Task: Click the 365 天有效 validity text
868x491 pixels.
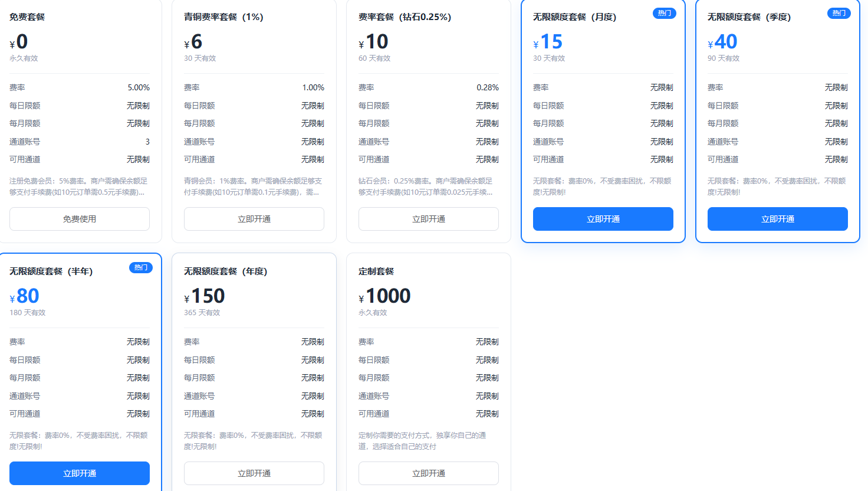Action: pos(202,313)
